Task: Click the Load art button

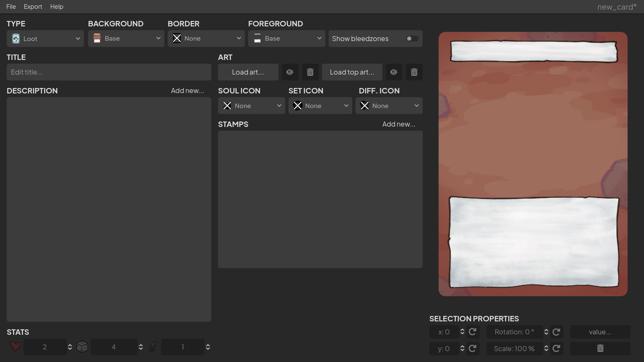Action: 248,72
